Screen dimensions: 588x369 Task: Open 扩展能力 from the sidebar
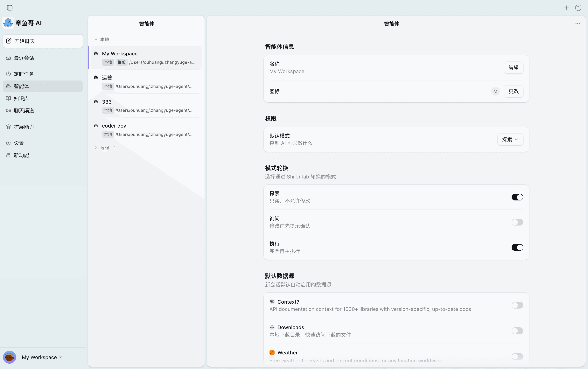pyautogui.click(x=24, y=127)
